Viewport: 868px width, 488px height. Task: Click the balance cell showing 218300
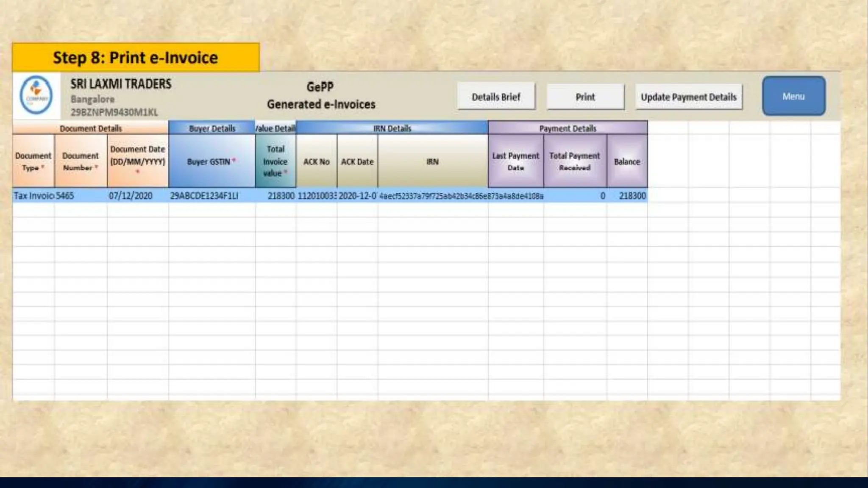point(632,196)
